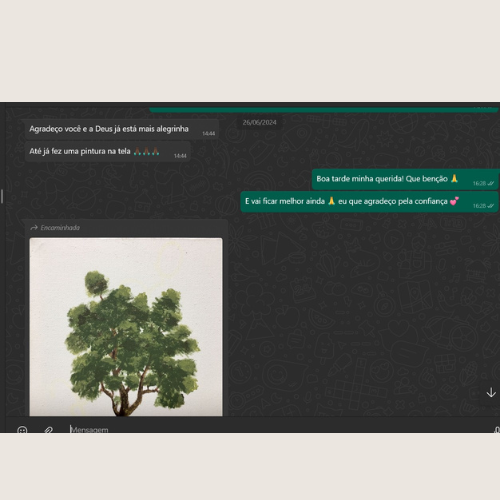This screenshot has width=500, height=500.
Task: Click message E vai ficar melhor ainda
Action: [369, 201]
